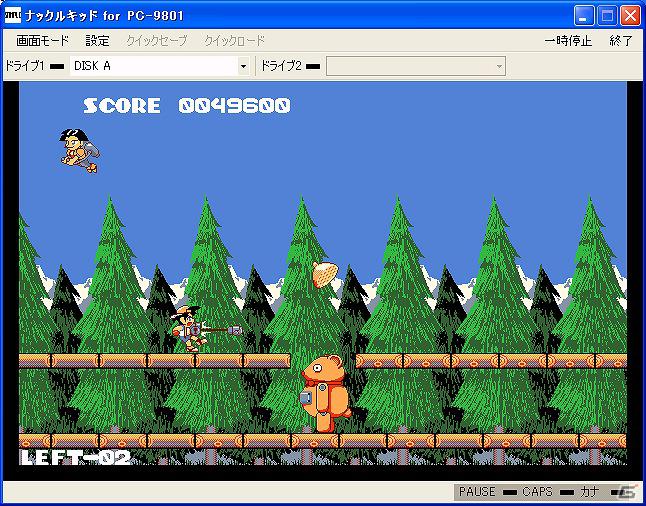Image resolution: width=646 pixels, height=506 pixels.
Task: Click the Drive 1 access indicator lamp
Action: click(57, 66)
